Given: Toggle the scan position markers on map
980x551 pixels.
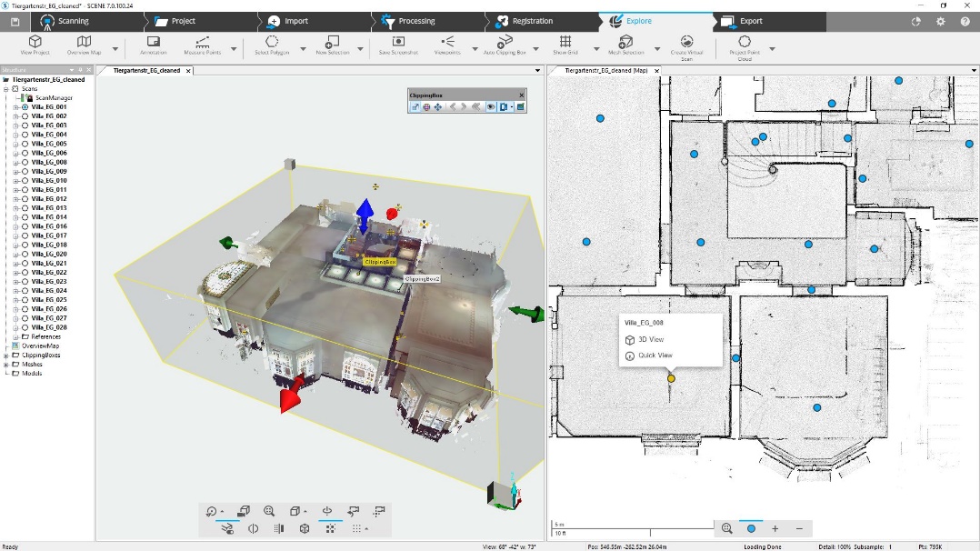Looking at the screenshot, I should tap(751, 528).
